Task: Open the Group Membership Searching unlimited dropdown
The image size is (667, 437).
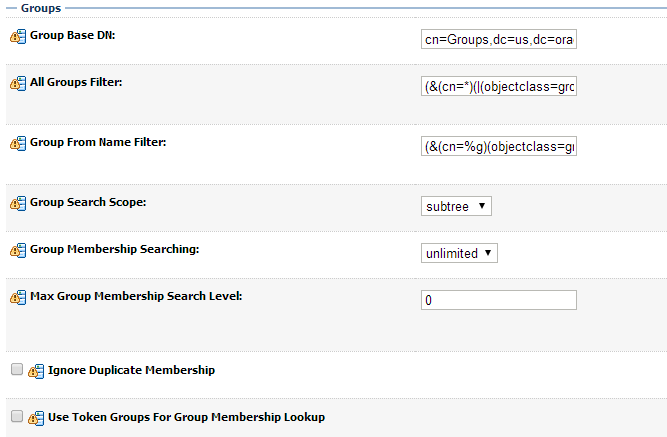Action: 459,253
